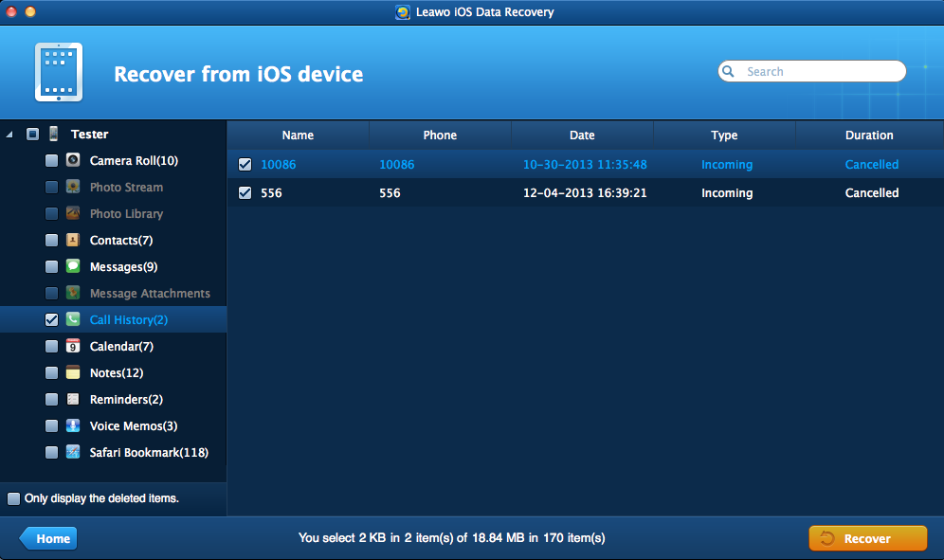The width and height of the screenshot is (944, 560).
Task: Click the date 12-04-2013 16:39:21
Action: pyautogui.click(x=585, y=192)
